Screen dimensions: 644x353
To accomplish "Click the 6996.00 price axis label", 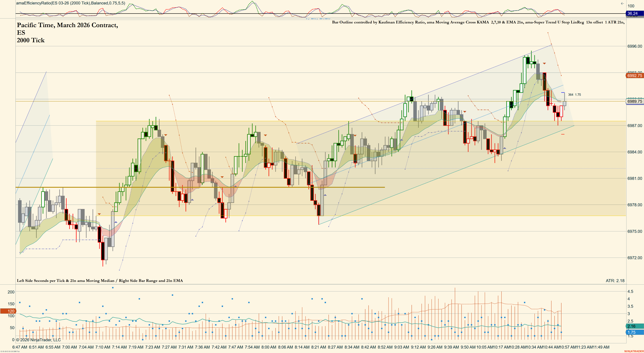I will pyautogui.click(x=635, y=46).
